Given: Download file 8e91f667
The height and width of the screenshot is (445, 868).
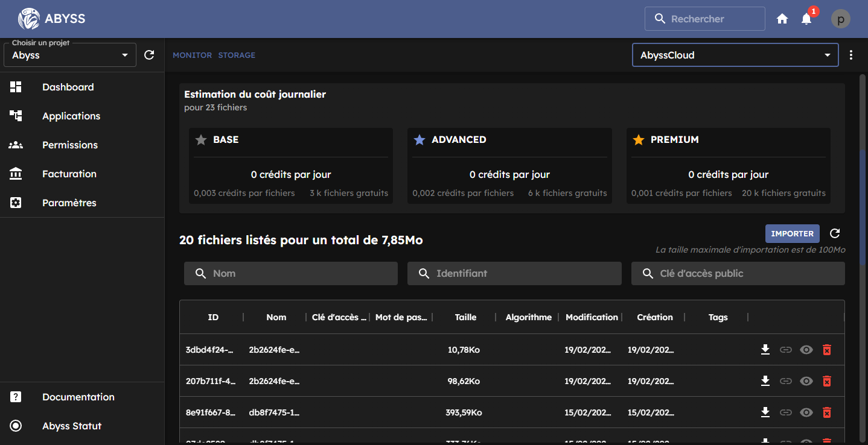Looking at the screenshot, I should pyautogui.click(x=765, y=412).
